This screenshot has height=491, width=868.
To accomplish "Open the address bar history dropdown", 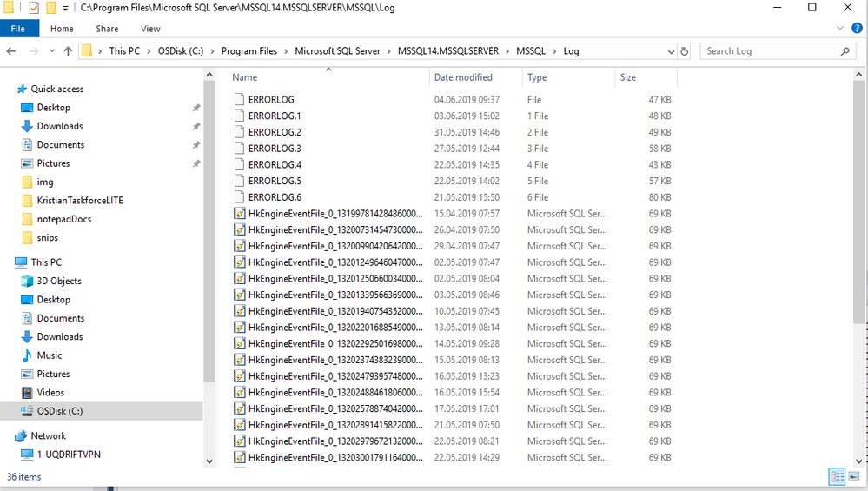I will coord(671,51).
